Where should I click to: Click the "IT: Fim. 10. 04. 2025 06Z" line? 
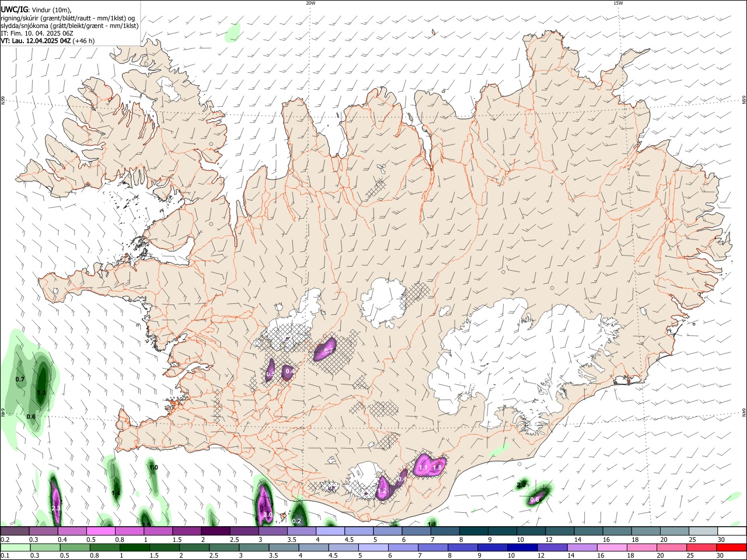[x=37, y=33]
